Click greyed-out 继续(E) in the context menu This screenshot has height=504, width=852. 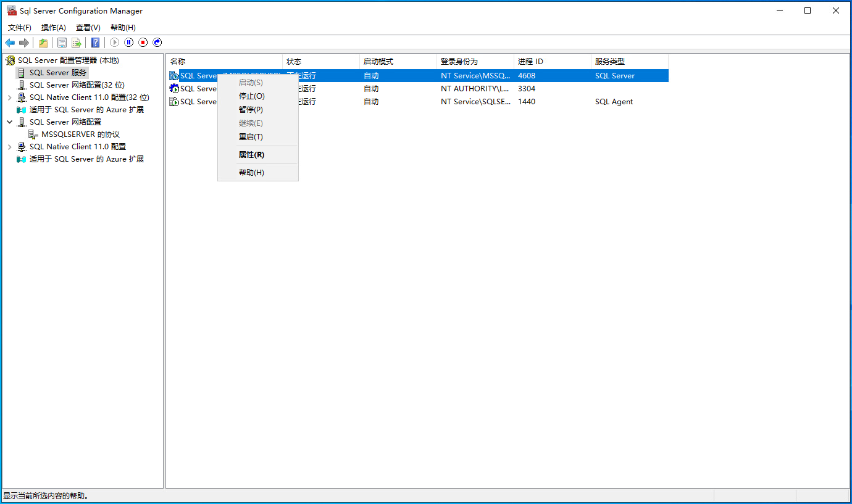258,123
